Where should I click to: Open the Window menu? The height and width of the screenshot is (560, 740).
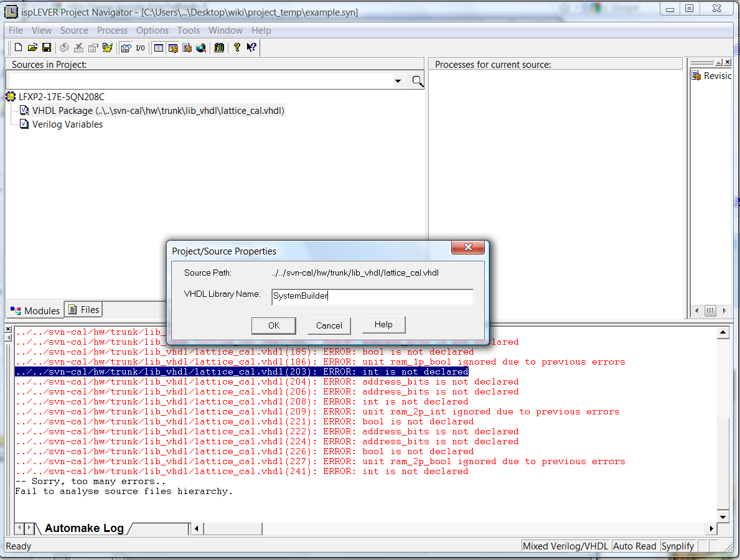point(225,30)
